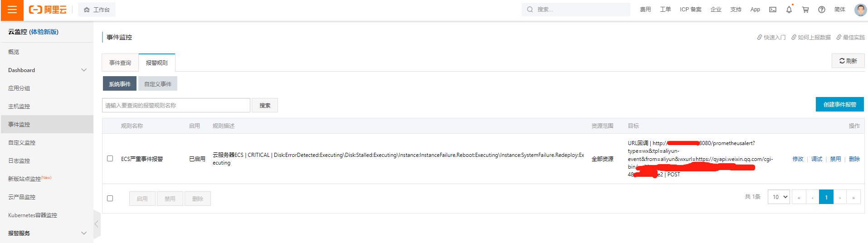Screen dimensions: 868x243
Task: Open 新版站点监控 in the sidebar
Action: coord(47,179)
